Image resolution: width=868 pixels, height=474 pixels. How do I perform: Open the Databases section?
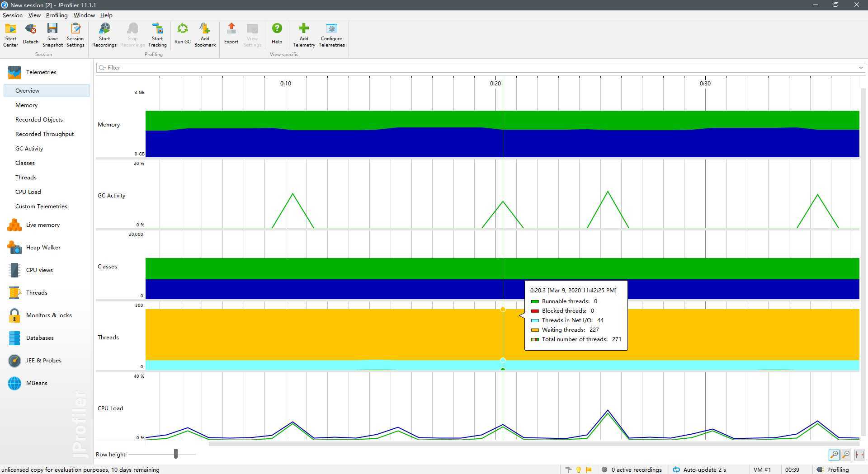tap(40, 338)
